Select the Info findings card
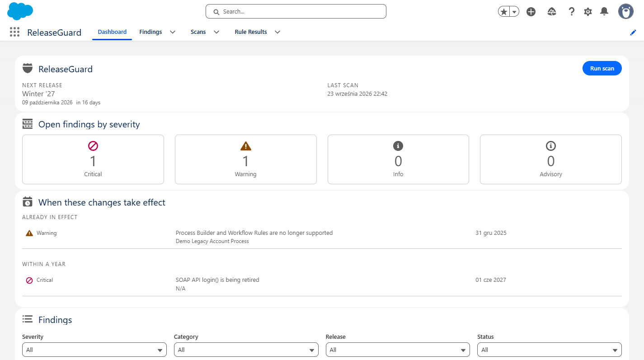This screenshot has height=360, width=644. [398, 159]
